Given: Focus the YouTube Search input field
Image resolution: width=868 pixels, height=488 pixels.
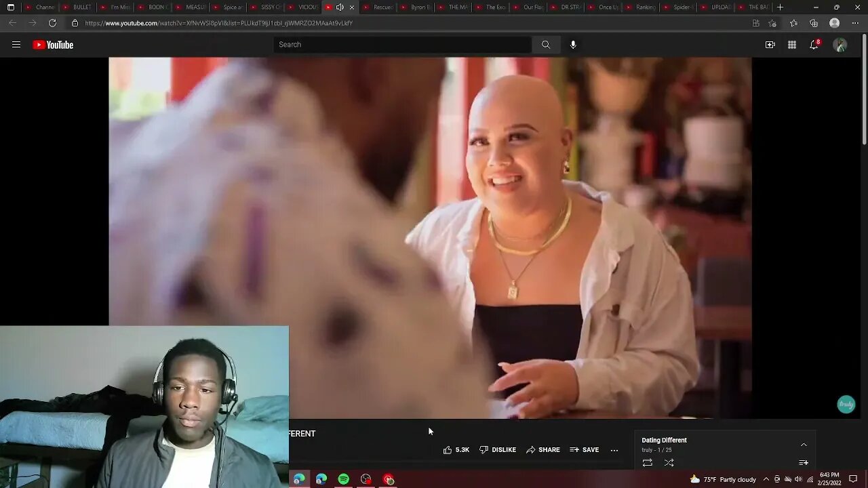Looking at the screenshot, I should point(403,45).
